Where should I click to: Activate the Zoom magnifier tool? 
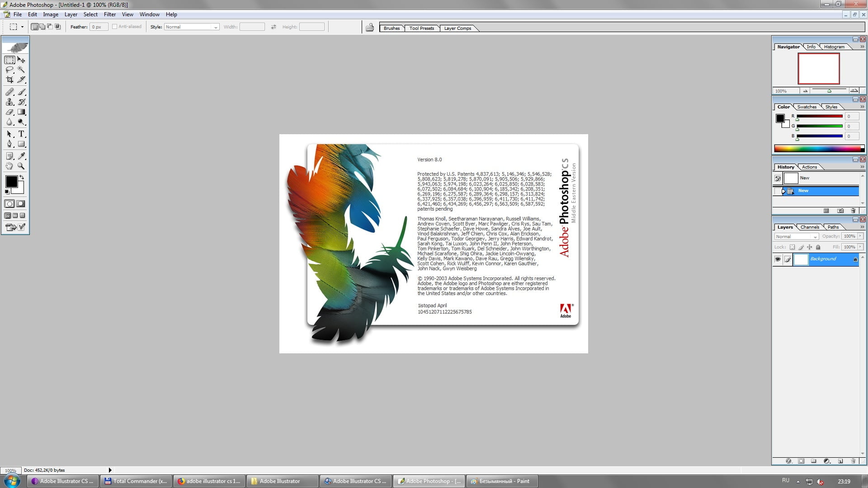point(21,166)
